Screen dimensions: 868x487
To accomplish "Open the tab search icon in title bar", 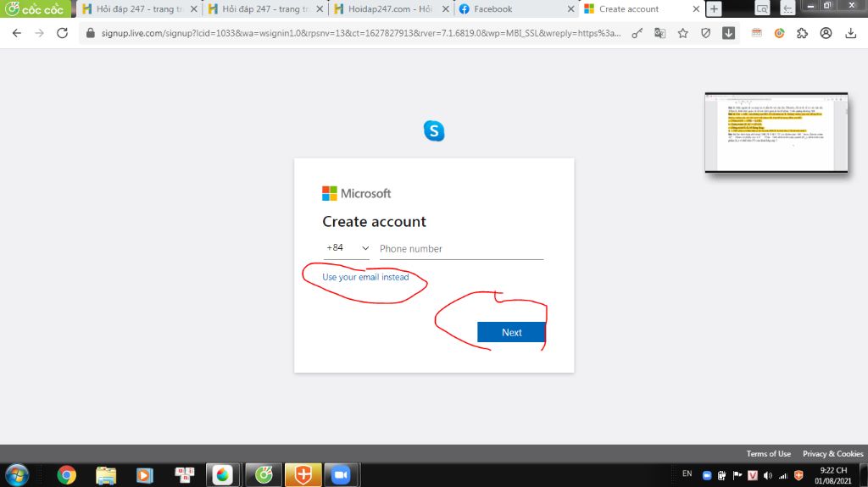I will (762, 8).
